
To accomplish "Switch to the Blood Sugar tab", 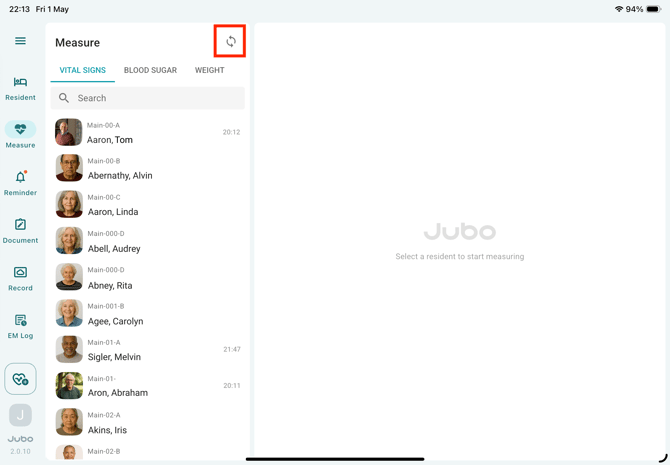I will click(x=150, y=70).
